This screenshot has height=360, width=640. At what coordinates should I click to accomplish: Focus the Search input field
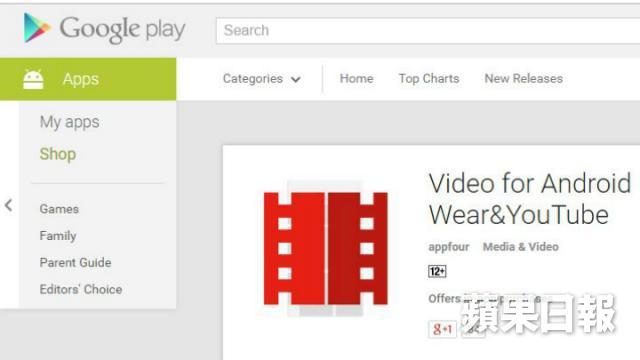[x=428, y=31]
